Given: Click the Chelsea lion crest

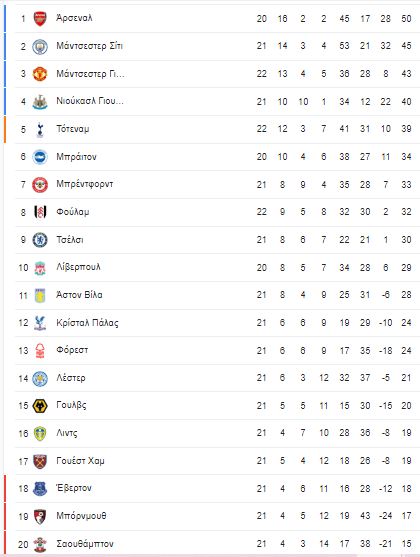Looking at the screenshot, I should [x=40, y=240].
